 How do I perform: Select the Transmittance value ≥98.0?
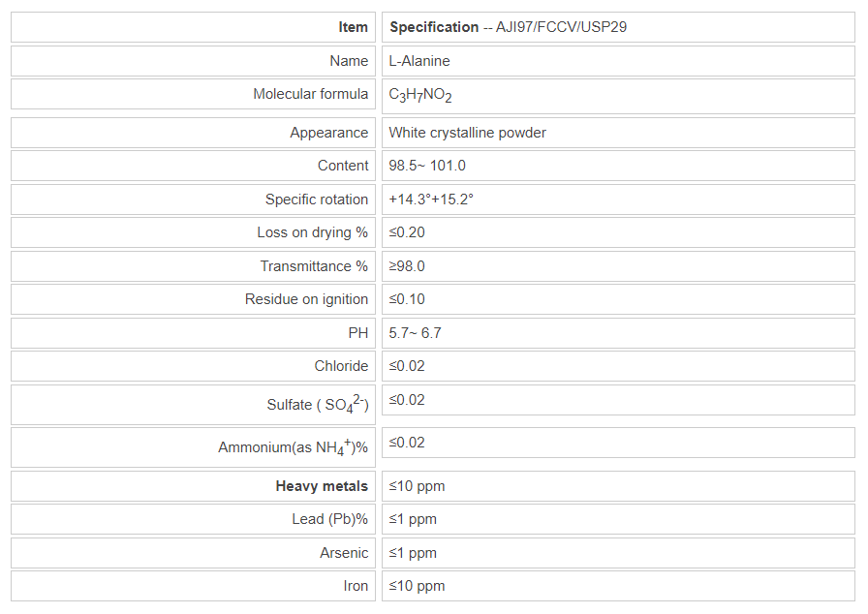(x=407, y=266)
